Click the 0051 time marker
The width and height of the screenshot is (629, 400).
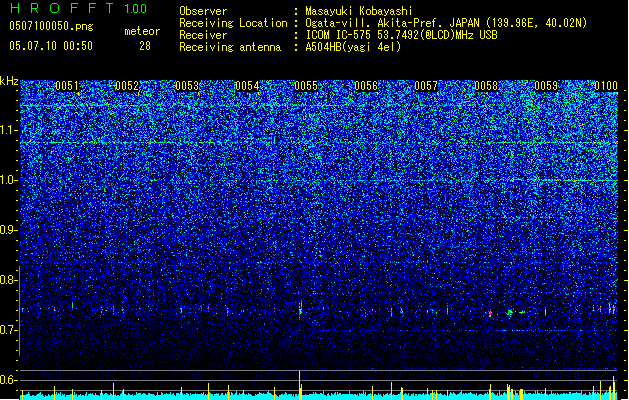point(67,86)
